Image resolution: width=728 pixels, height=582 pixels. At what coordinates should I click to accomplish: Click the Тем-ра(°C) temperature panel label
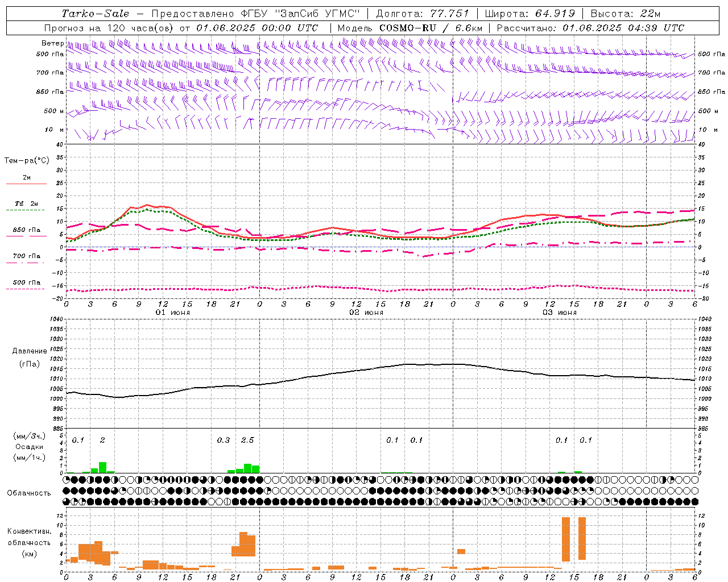tap(27, 160)
